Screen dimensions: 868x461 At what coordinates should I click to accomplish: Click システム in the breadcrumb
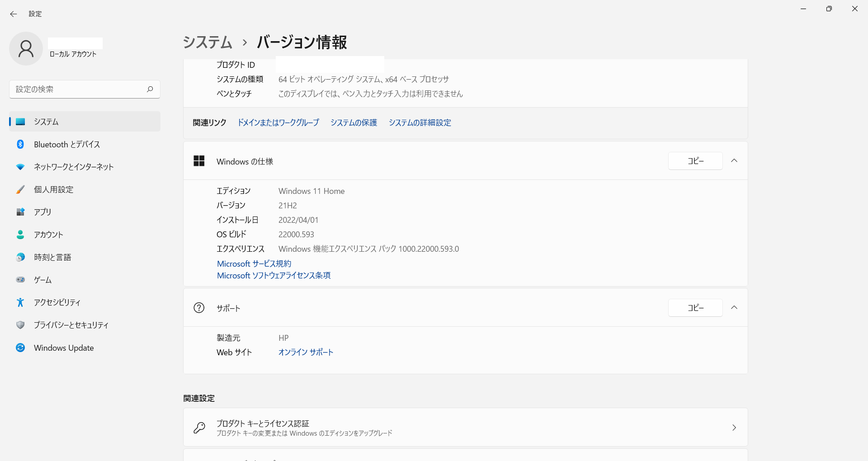pos(208,42)
